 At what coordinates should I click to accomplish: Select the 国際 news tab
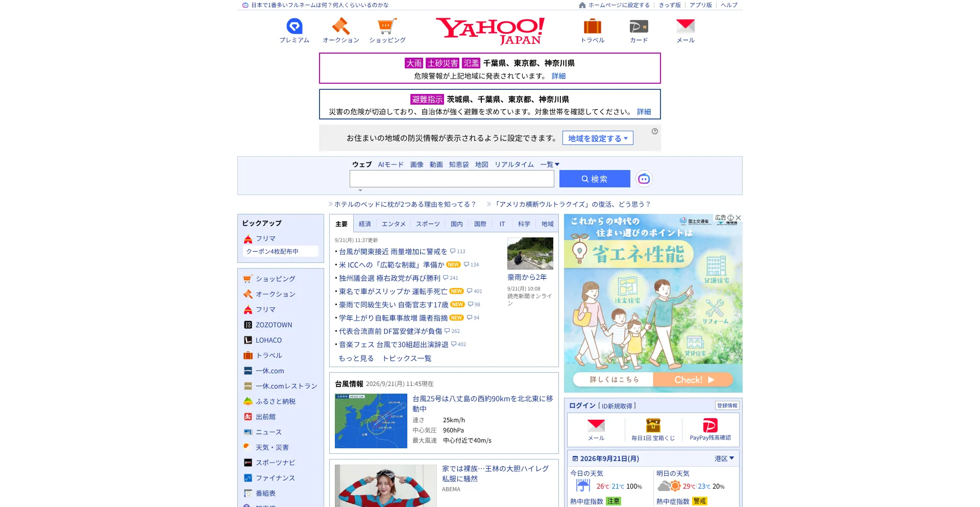pos(480,224)
